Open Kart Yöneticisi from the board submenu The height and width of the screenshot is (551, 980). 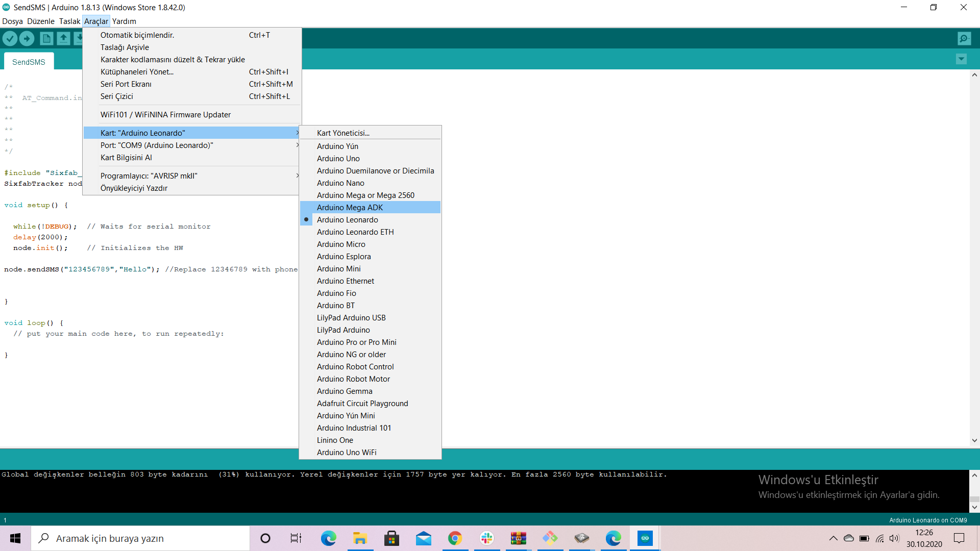[343, 133]
